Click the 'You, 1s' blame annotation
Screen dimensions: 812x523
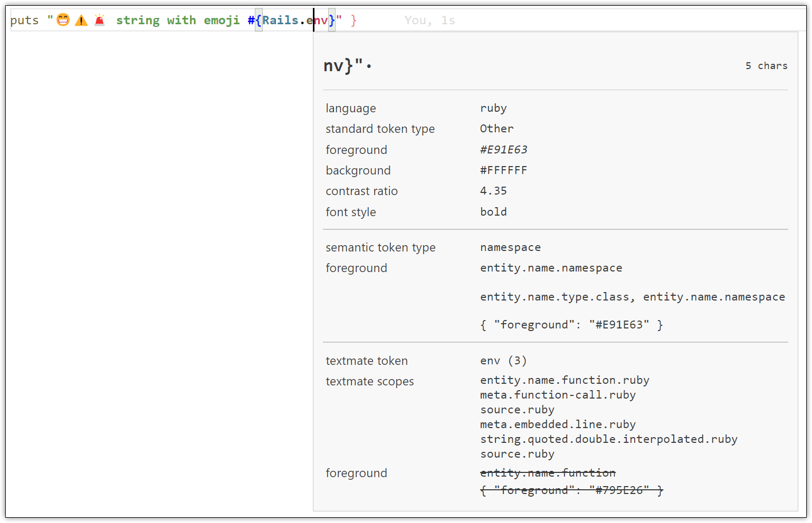(x=429, y=20)
